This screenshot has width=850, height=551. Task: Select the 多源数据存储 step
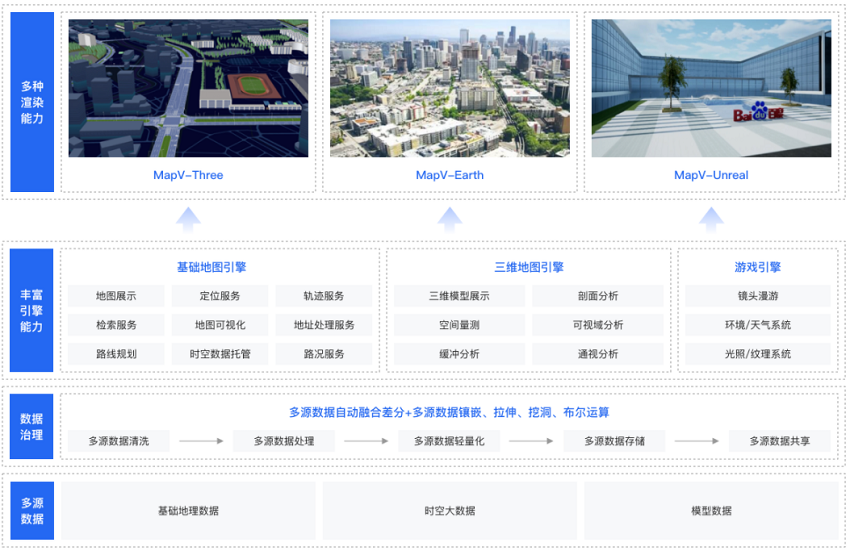(x=614, y=441)
